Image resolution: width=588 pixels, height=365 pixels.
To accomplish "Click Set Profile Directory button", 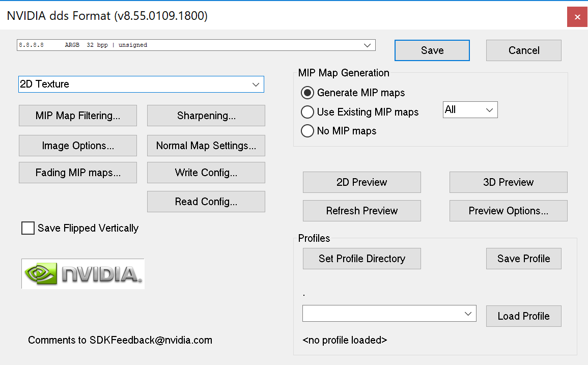I will [x=362, y=259].
